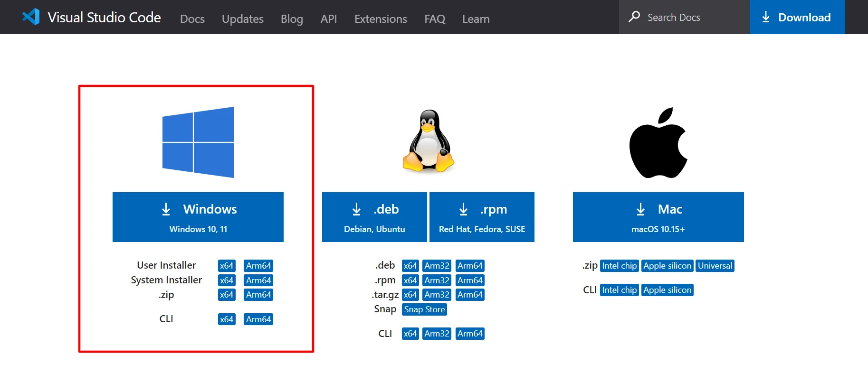This screenshot has width=868, height=383.
Task: Select Intel chip for Mac CLI
Action: 620,290
